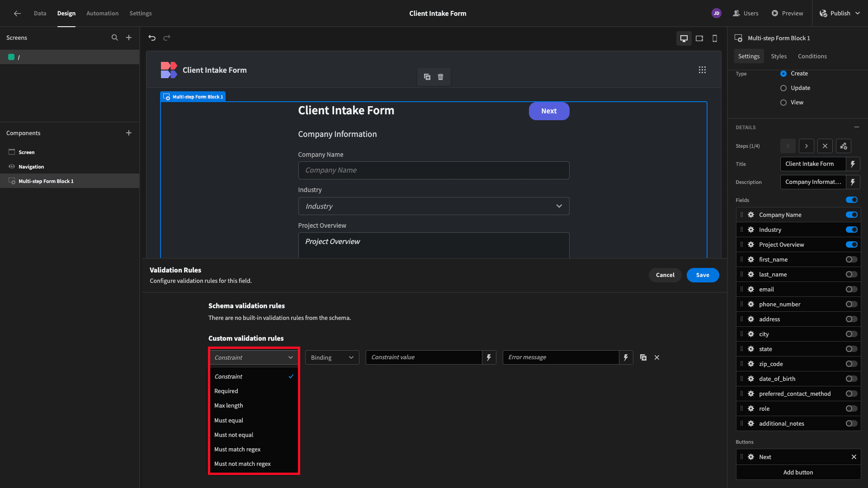Image resolution: width=868 pixels, height=488 pixels.
Task: Delete the selected component via trash icon
Action: pyautogui.click(x=440, y=77)
